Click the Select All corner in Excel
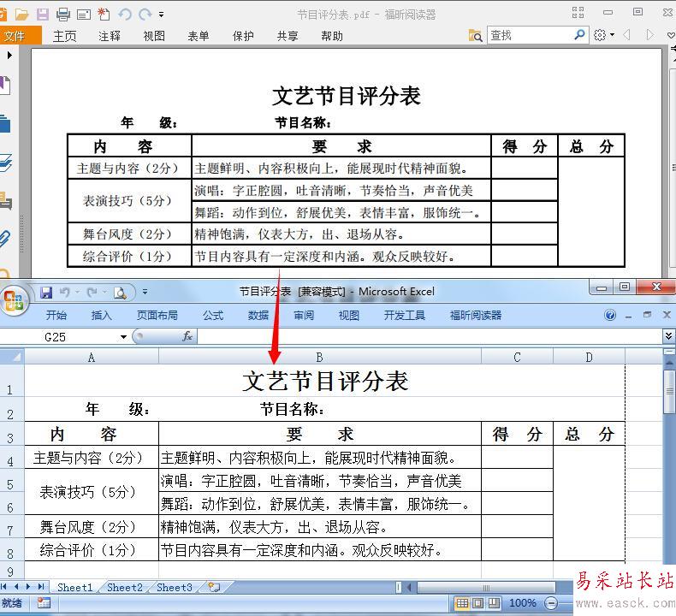Image resolution: width=676 pixels, height=616 pixels. click(12, 357)
